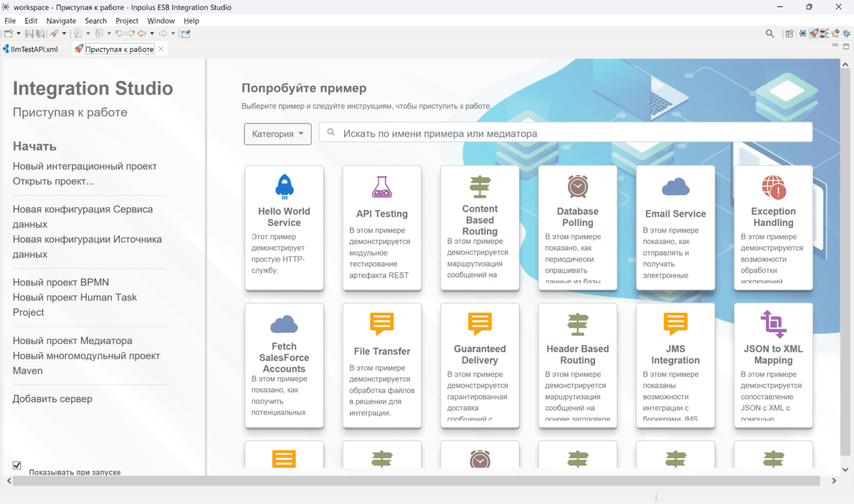
Task: Open the Fetch SalesForce Accounts example card
Action: point(284,366)
